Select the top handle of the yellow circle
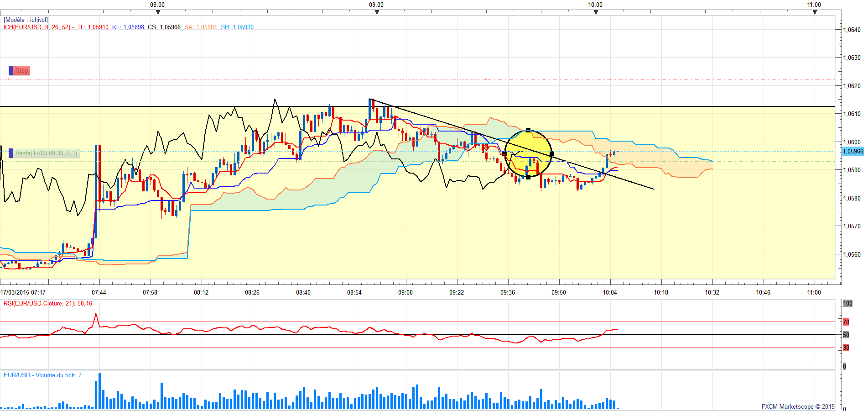The height and width of the screenshot is (411, 868). tap(528, 130)
